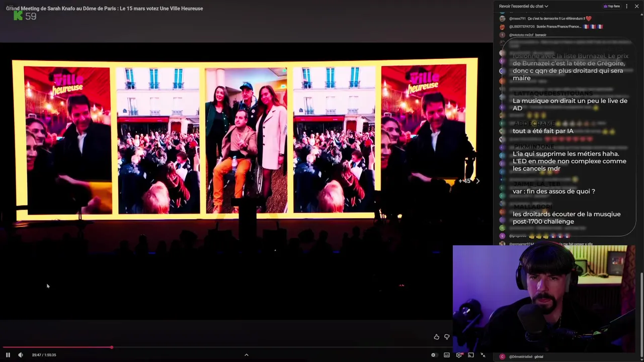The image size is (644, 362).
Task: Like the video with thumbs up
Action: [436, 337]
